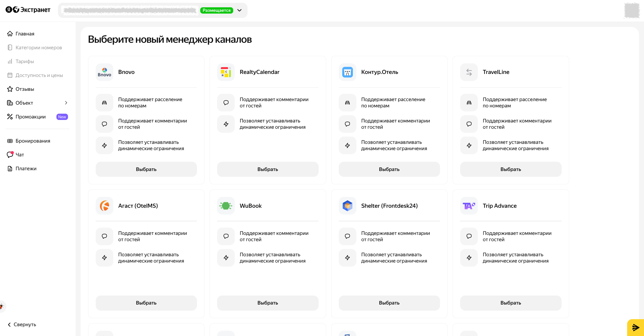
Task: Click comment bubble icon in Bnovo card
Action: 105,124
